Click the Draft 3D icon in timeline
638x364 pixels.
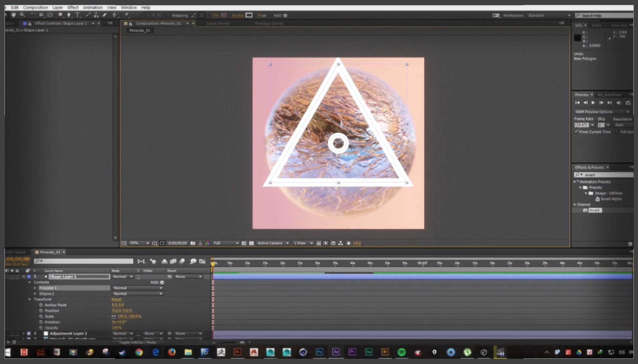(x=153, y=261)
